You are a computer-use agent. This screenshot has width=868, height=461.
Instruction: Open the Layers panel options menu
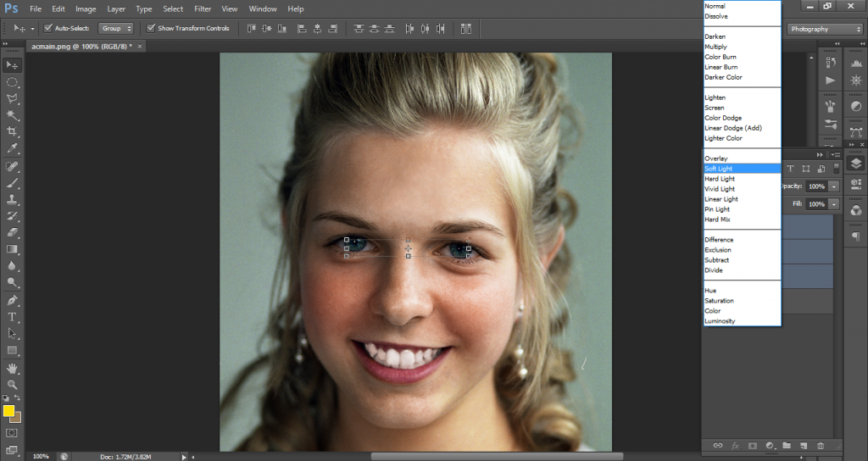[837, 155]
